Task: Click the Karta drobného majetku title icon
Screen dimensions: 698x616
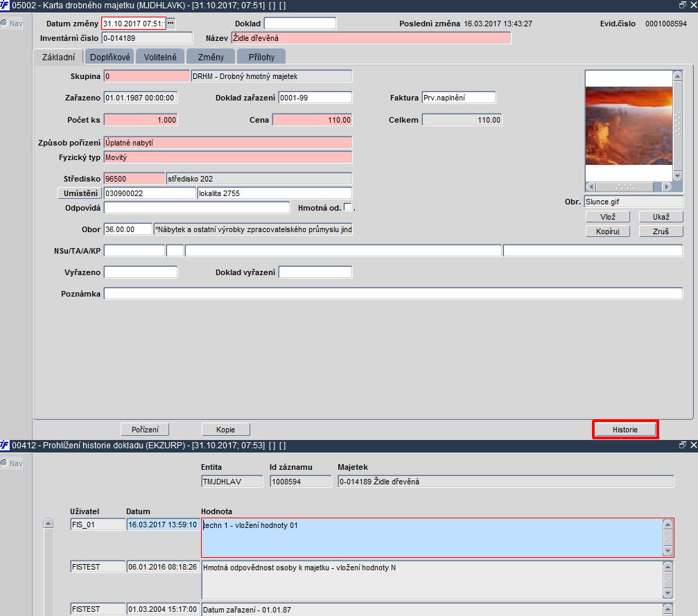Action: [5, 6]
